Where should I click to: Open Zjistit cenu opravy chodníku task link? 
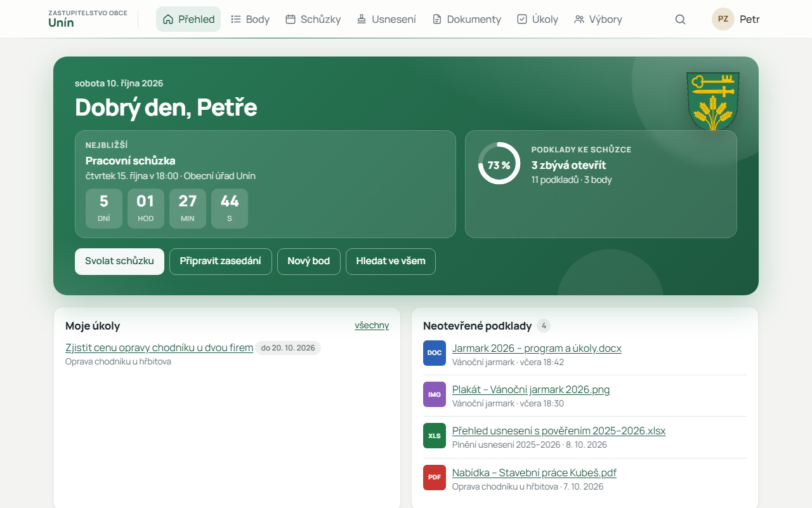(159, 347)
